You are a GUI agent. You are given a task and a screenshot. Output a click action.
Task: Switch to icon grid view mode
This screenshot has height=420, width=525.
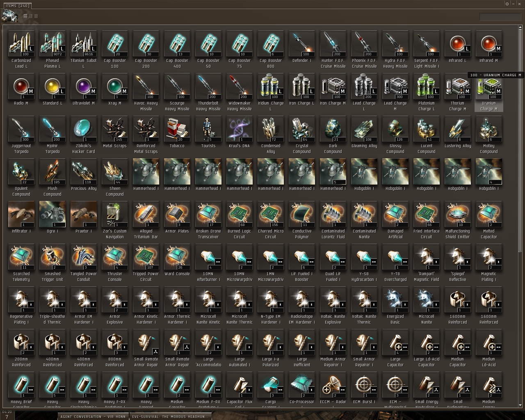pos(25,16)
